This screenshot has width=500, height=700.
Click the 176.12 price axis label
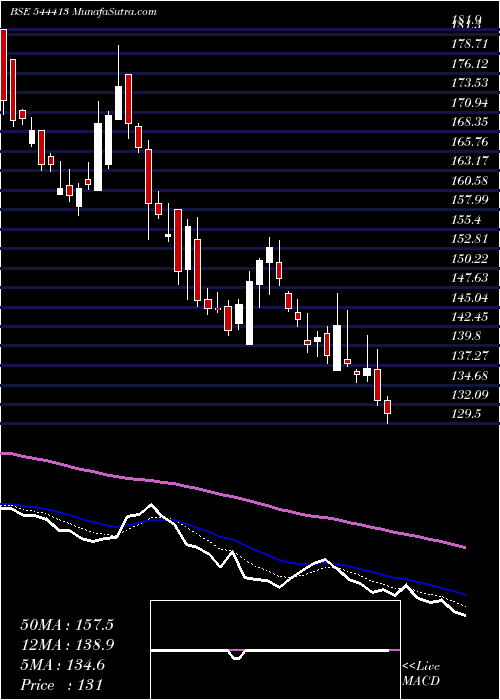click(468, 64)
